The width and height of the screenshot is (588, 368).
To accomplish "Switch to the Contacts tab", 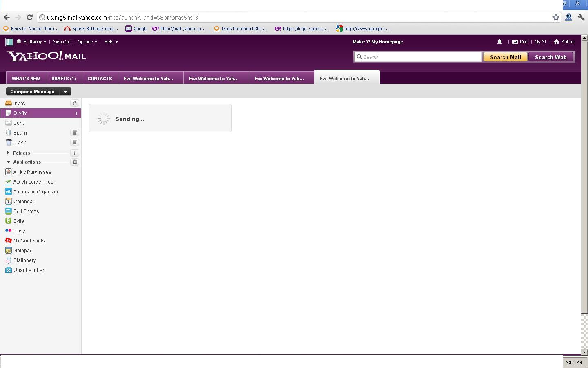I will pos(100,79).
